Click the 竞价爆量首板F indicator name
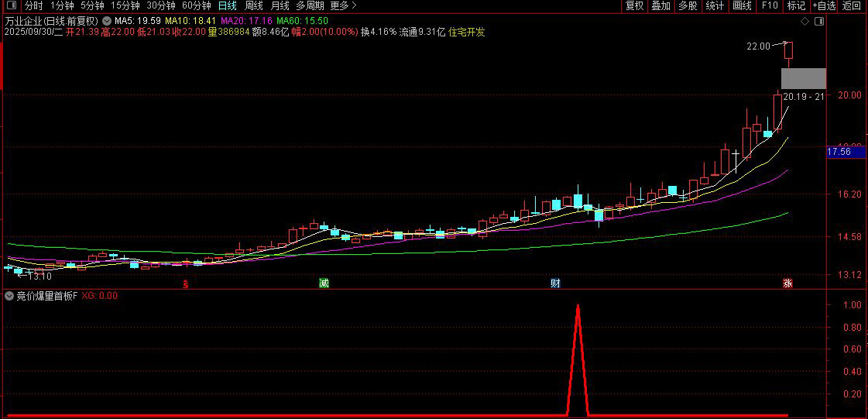 click(47, 296)
